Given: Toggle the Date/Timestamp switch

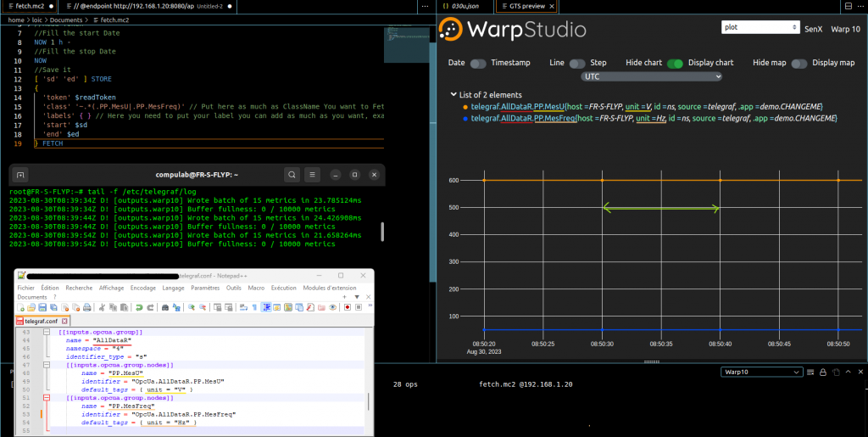Looking at the screenshot, I should tap(478, 64).
